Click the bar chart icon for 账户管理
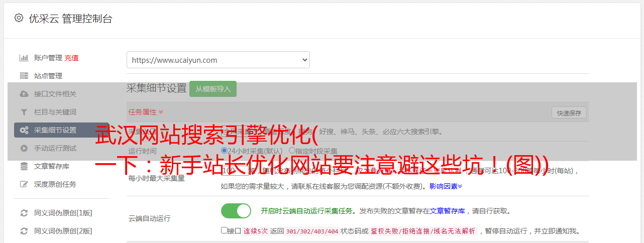 tap(24, 58)
